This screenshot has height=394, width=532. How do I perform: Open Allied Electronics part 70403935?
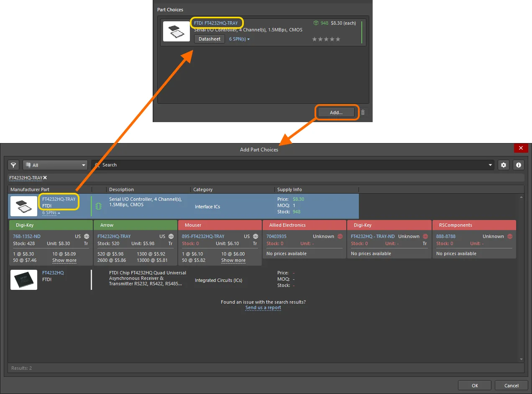[276, 236]
